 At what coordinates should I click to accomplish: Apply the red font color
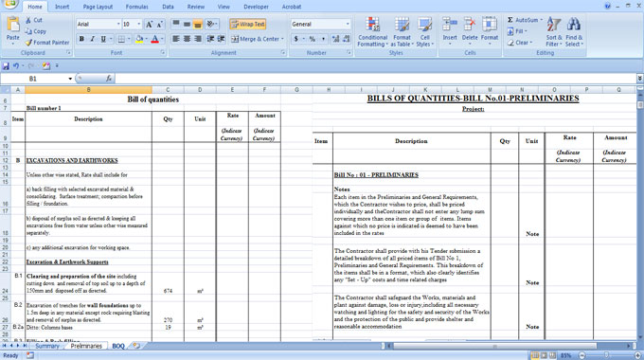click(154, 39)
